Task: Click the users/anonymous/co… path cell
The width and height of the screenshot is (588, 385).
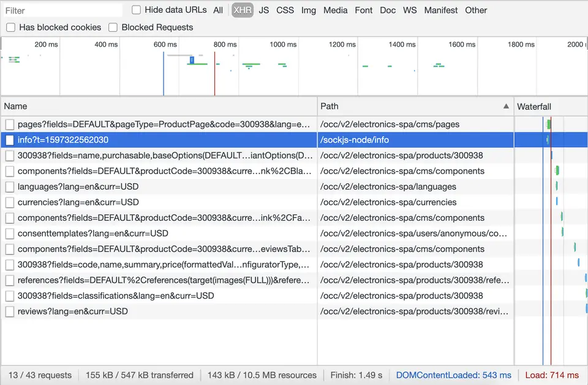Action: pyautogui.click(x=415, y=234)
